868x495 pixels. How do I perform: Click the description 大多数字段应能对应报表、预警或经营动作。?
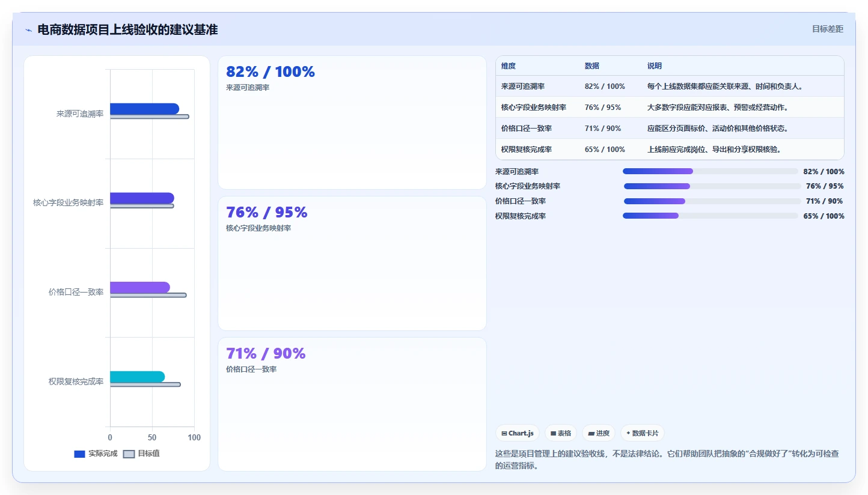coord(718,108)
